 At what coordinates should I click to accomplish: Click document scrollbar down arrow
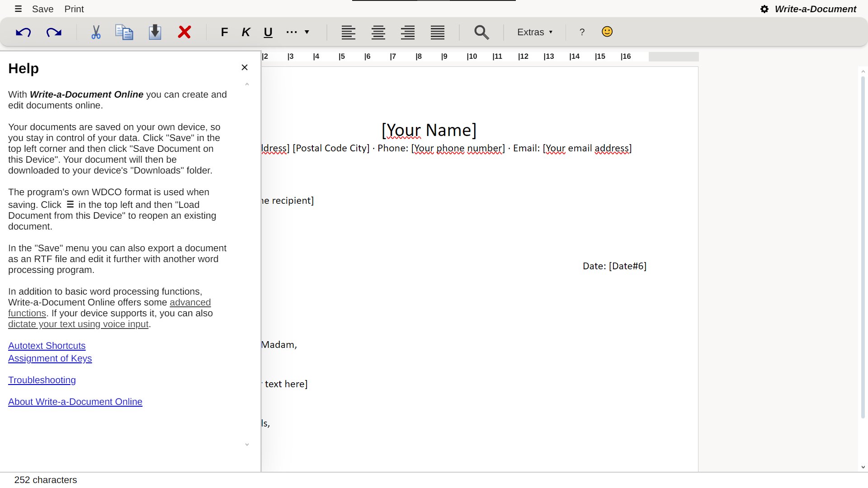pos(863,467)
